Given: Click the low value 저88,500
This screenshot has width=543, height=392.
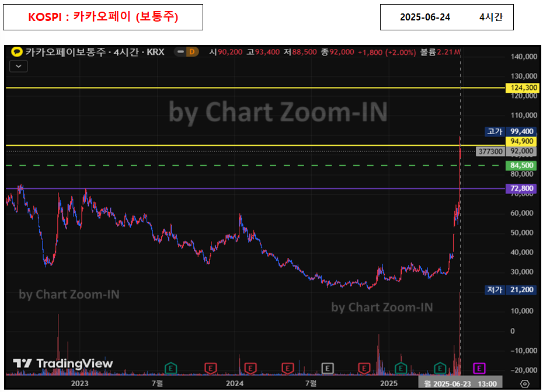Looking at the screenshot, I should click(300, 52).
